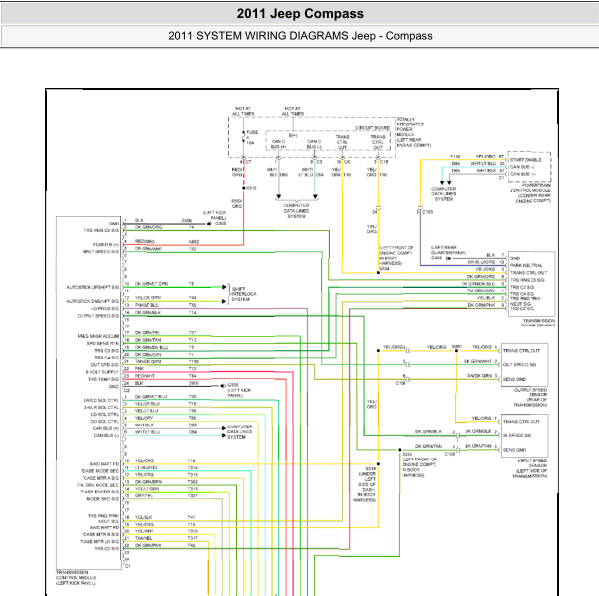Click the "PARK NEUTRAL" pin label
This screenshot has width=599, height=596.
tap(526, 265)
